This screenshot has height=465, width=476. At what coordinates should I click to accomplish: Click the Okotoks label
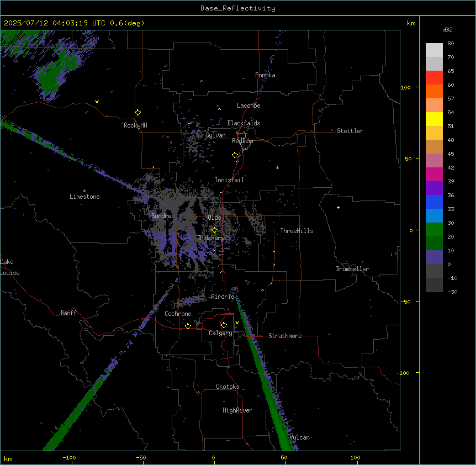click(x=228, y=387)
